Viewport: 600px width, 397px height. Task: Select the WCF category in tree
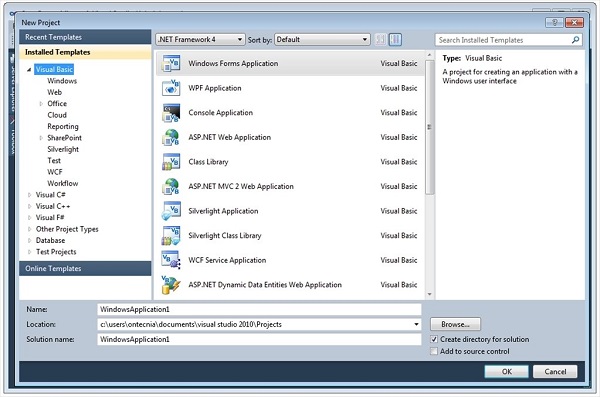coord(55,172)
